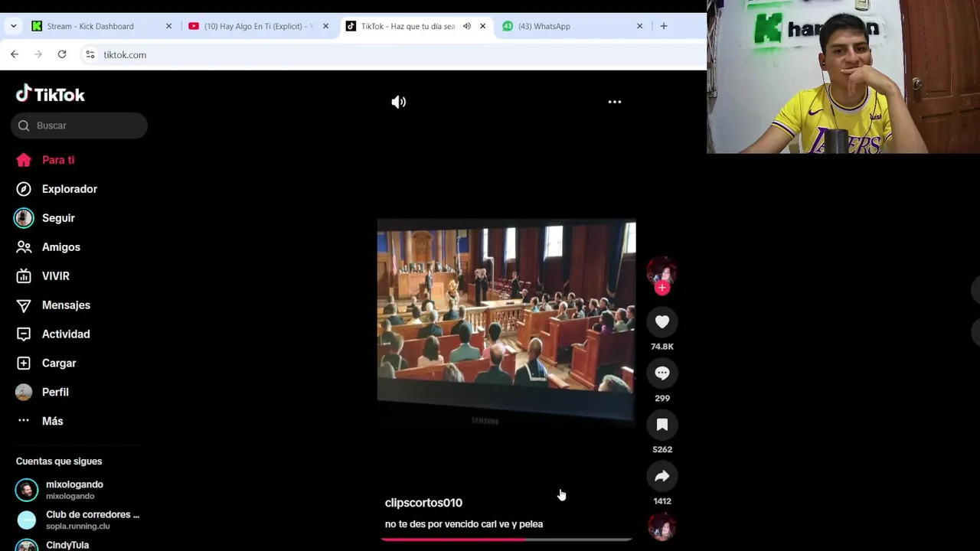This screenshot has width=980, height=551.
Task: Go back in browser history
Action: click(15, 54)
